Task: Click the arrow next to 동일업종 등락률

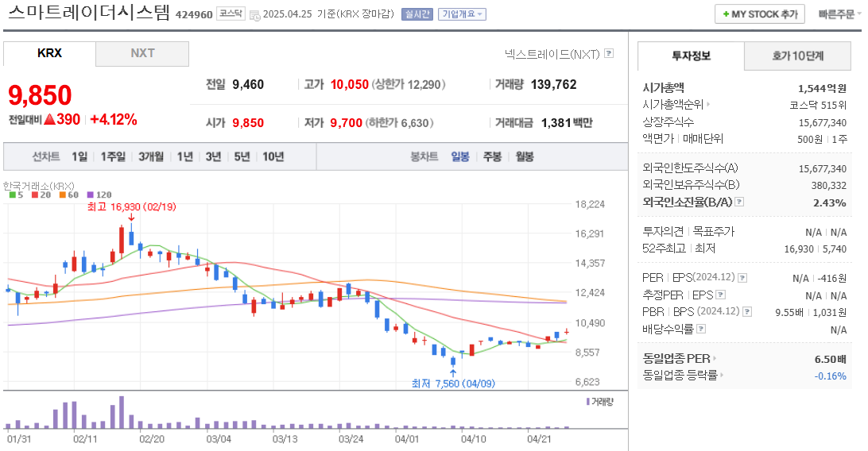Action: coord(722,376)
